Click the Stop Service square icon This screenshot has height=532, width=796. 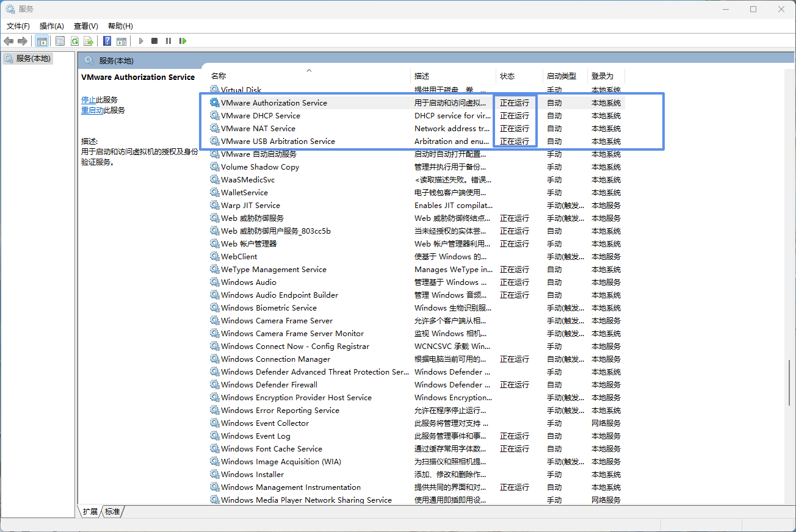click(x=154, y=41)
